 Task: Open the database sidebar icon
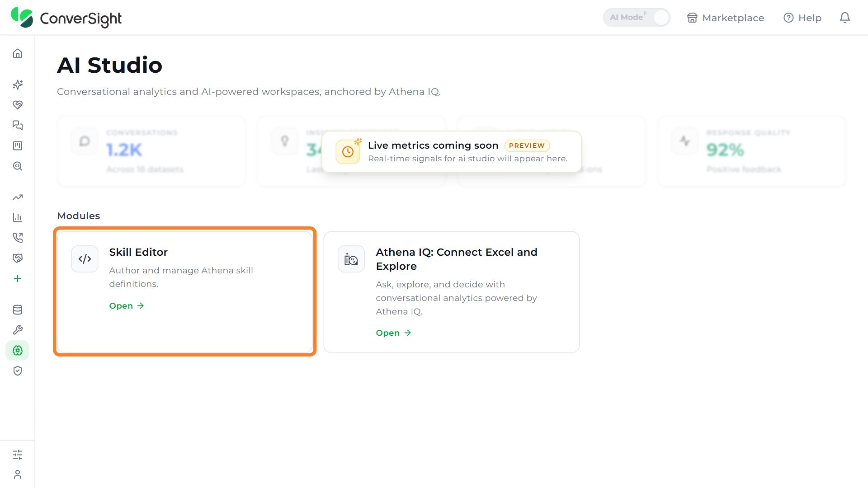pyautogui.click(x=18, y=310)
